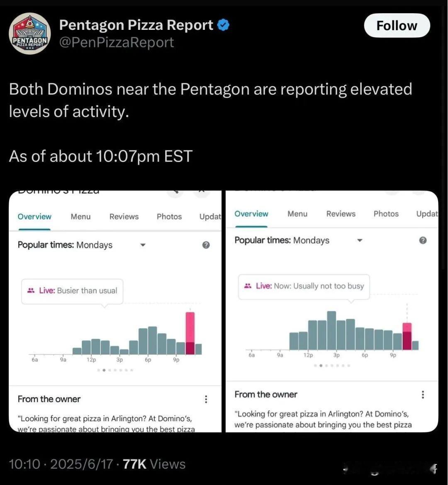Open help icon in left Popular times panel

tap(206, 245)
